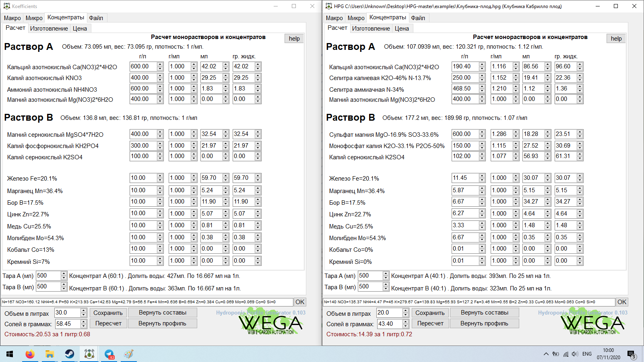644x362 pixels.
Task: Click the Koefficients window title icon
Action: point(6,6)
